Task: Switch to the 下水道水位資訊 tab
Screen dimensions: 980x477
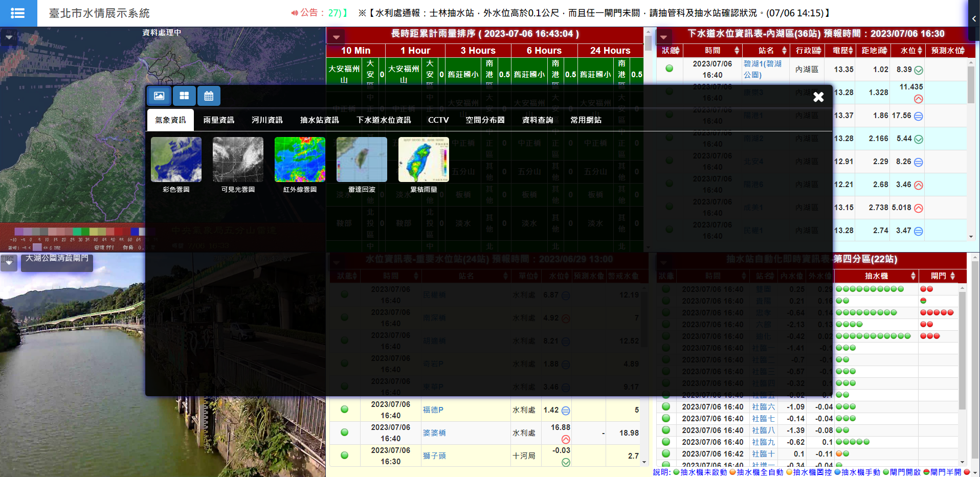Action: (x=384, y=120)
